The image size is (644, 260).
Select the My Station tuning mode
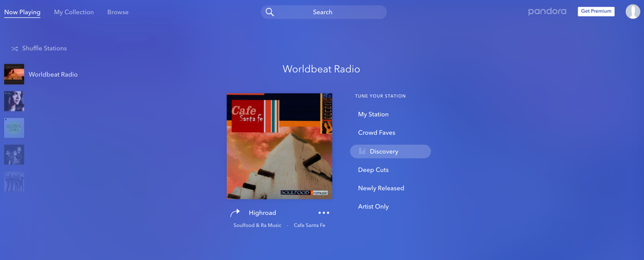tap(373, 115)
